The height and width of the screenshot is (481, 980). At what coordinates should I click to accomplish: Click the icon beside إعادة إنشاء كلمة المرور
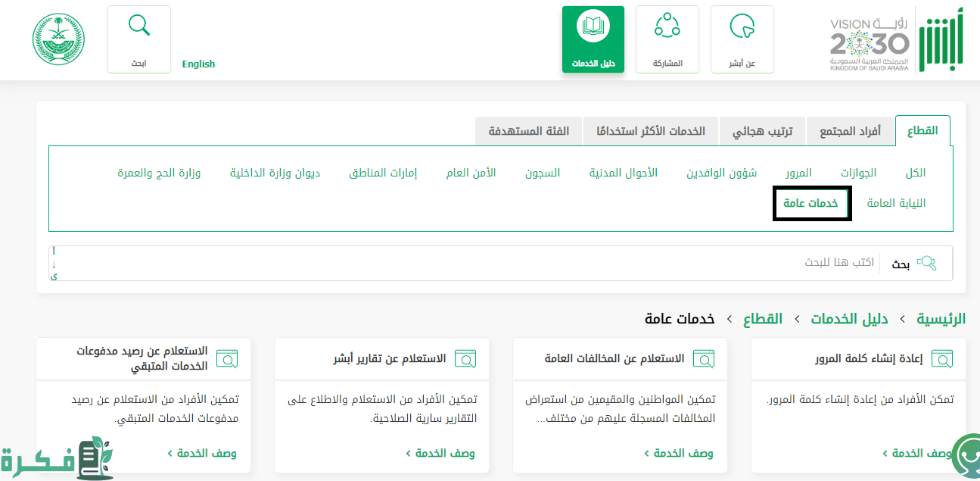point(942,359)
